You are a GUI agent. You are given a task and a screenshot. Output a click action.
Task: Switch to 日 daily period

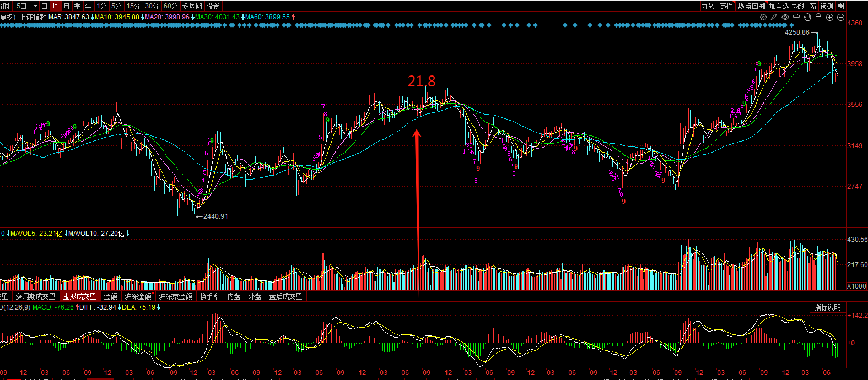click(x=45, y=6)
